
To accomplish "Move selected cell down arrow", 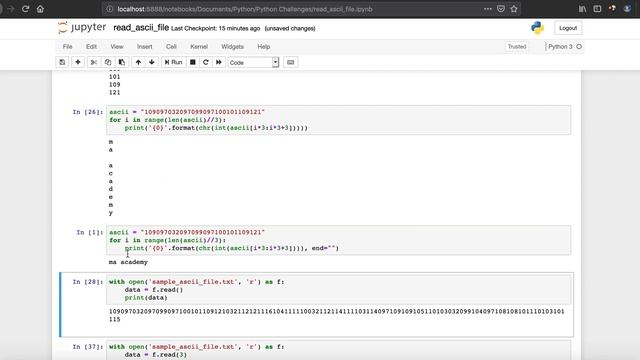I will click(152, 62).
